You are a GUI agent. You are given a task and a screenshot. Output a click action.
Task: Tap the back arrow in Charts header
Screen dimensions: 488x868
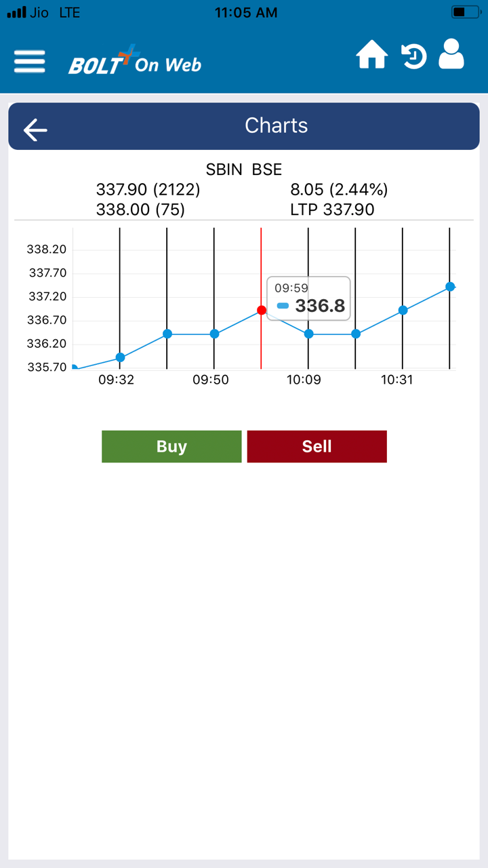pyautogui.click(x=35, y=130)
